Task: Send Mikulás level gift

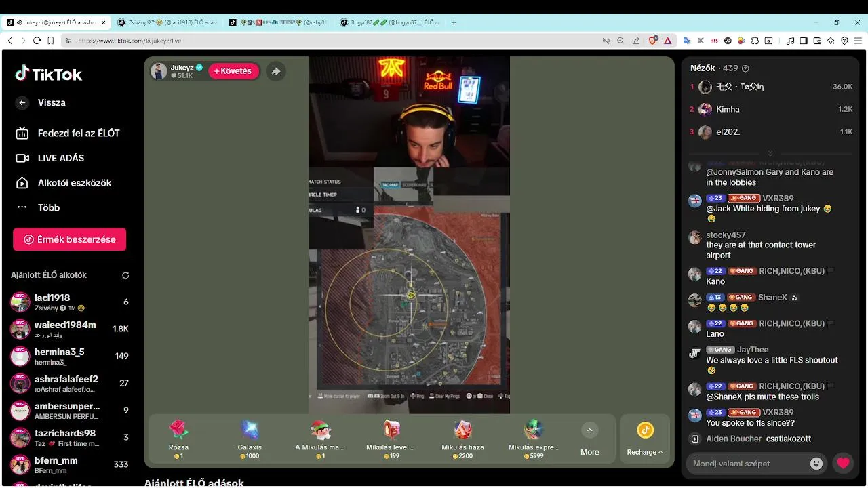Action: pos(391,439)
